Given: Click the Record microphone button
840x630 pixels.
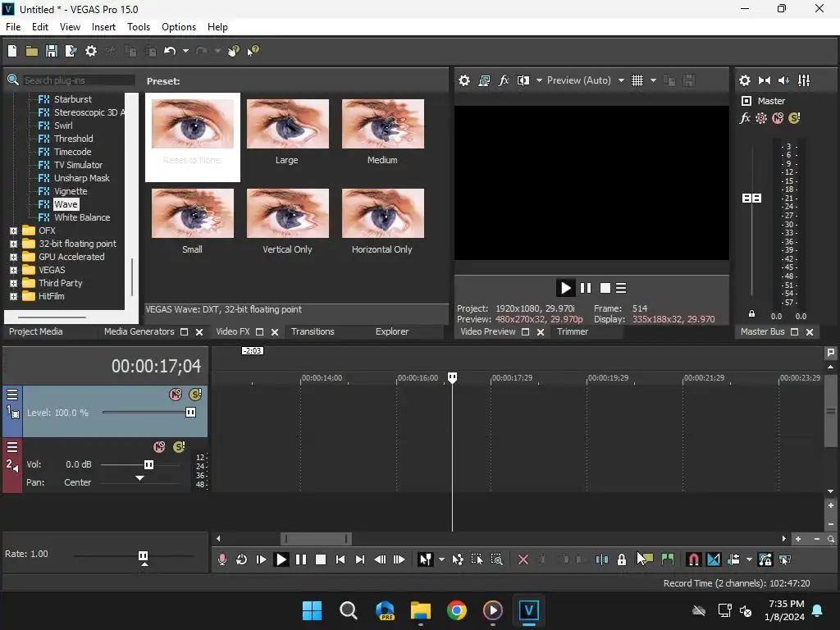Looking at the screenshot, I should click(221, 559).
